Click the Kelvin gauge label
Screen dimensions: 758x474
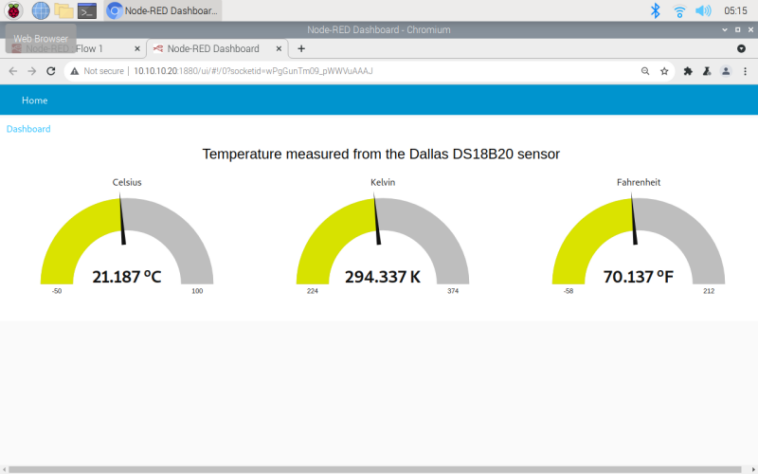click(x=382, y=182)
